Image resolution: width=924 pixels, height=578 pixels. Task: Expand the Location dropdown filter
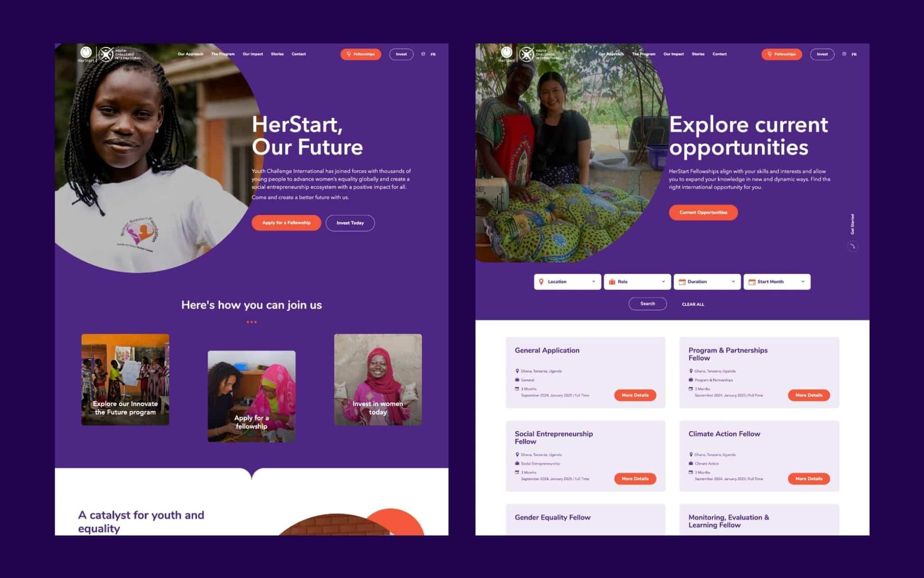(x=566, y=281)
